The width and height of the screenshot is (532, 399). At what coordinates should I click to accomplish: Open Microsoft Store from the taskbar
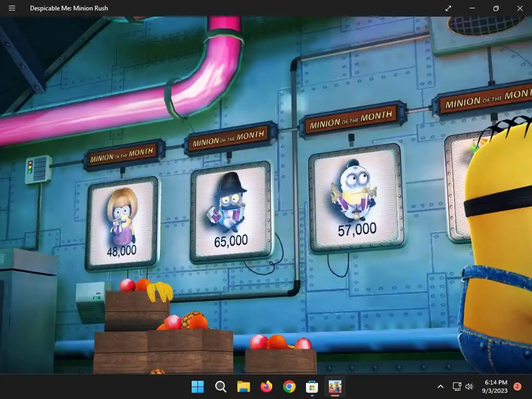click(x=312, y=387)
